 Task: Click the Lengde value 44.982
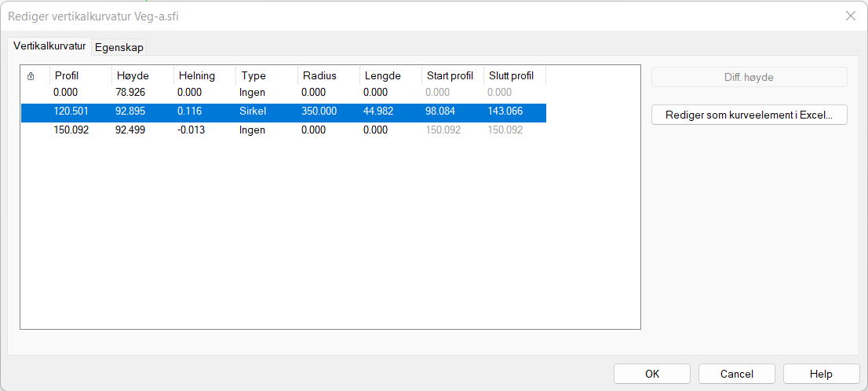click(378, 111)
